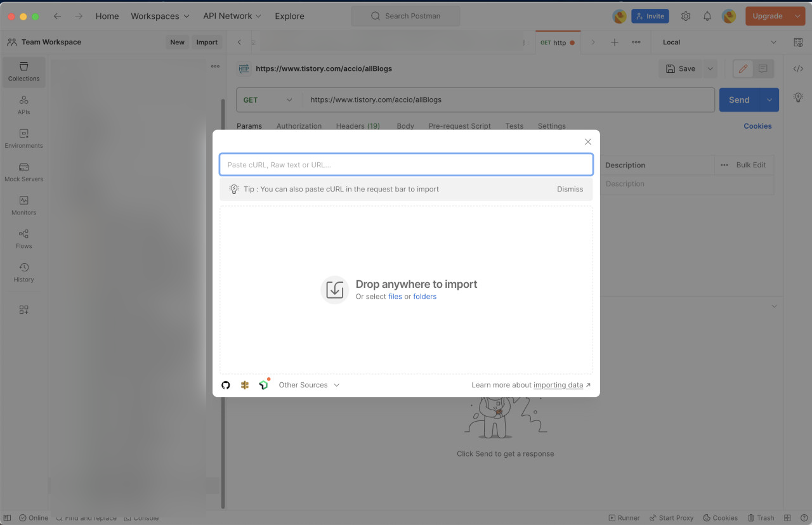Open Explore page

click(289, 16)
